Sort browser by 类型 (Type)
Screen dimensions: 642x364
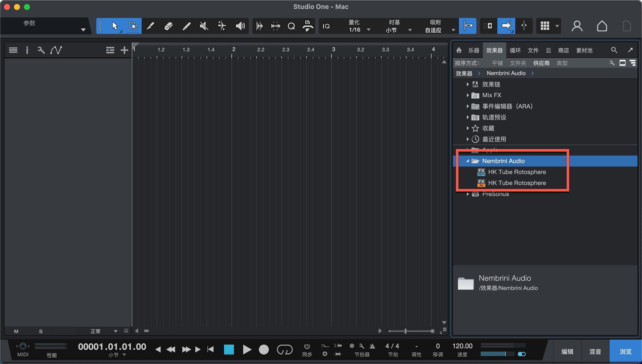point(562,63)
